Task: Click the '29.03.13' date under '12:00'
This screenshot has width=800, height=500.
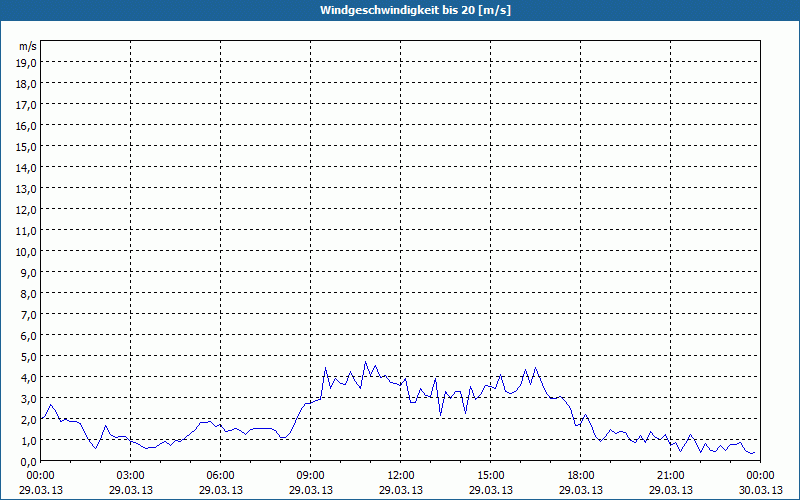Action: click(401, 490)
